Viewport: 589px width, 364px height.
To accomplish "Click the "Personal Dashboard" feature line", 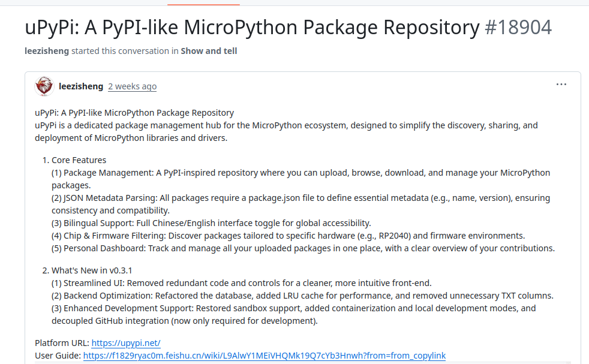I will (303, 248).
